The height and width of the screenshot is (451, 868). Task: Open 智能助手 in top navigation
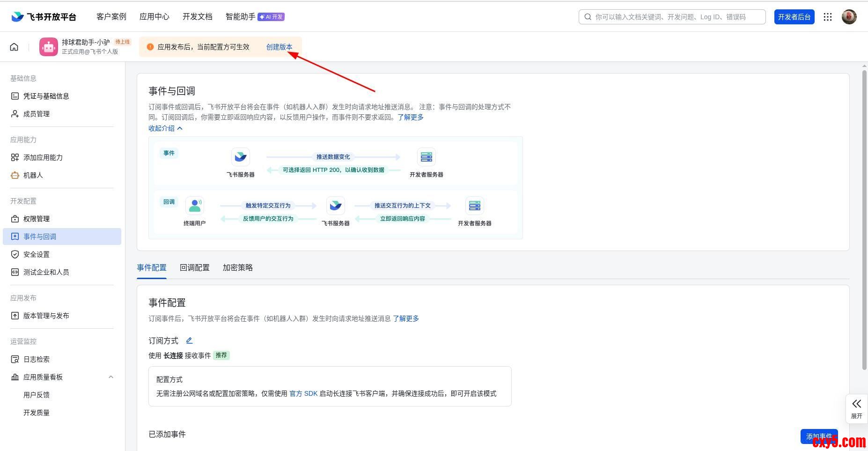click(241, 17)
